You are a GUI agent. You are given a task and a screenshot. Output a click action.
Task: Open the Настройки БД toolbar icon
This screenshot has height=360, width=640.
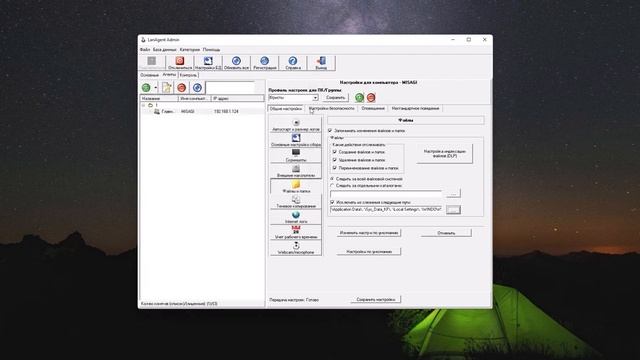point(208,61)
